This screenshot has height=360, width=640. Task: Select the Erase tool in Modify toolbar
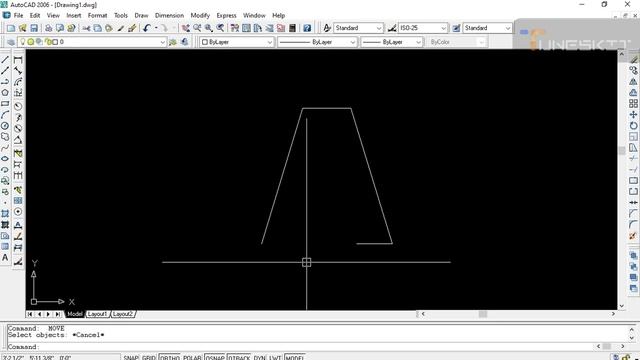click(x=633, y=60)
